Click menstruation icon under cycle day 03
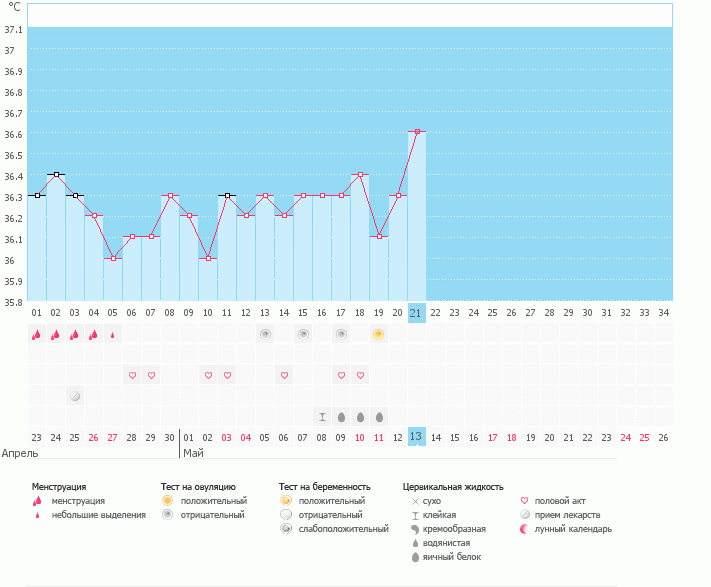Screen dimensions: 711x587 coord(75,335)
